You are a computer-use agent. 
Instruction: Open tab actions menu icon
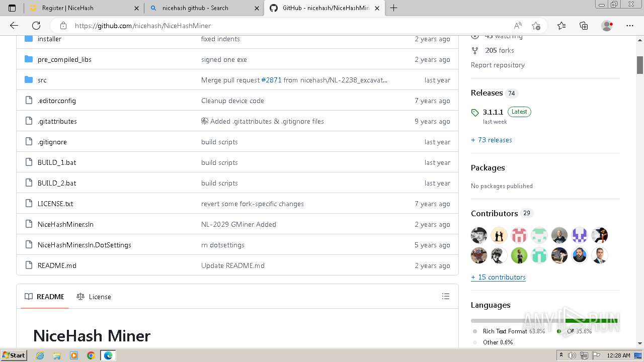click(12, 8)
